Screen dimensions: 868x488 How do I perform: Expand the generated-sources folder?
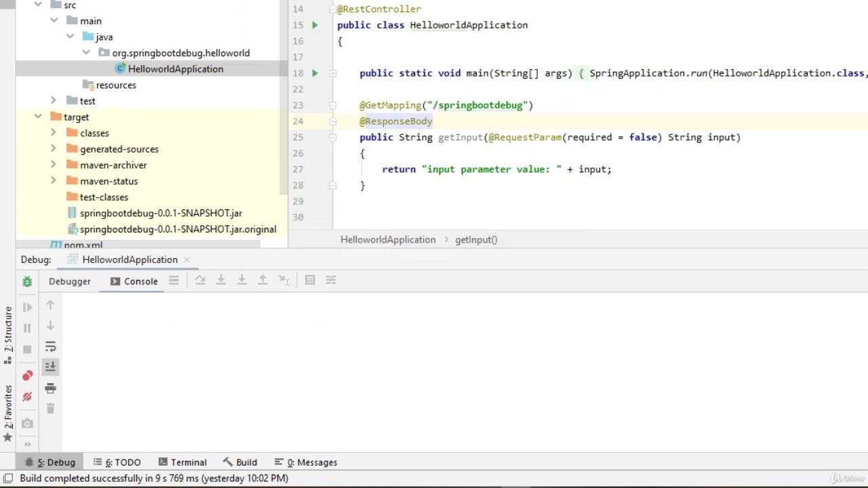tap(54, 148)
